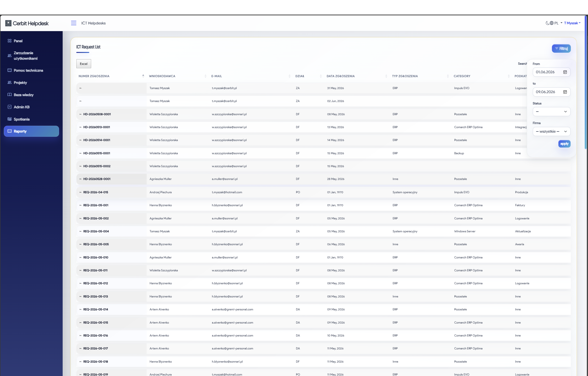Expand the HD-20260513-0001 row
Screen dimensions: 588x376
pos(80,127)
